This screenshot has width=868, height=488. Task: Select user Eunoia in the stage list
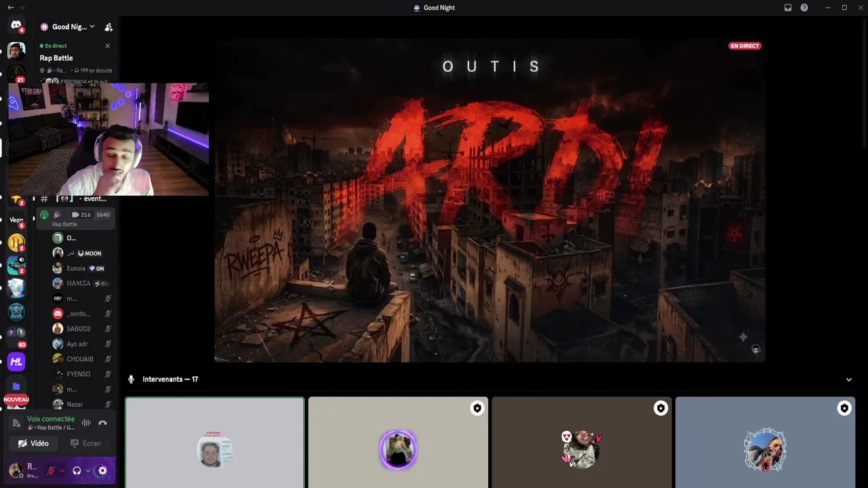[x=82, y=268]
